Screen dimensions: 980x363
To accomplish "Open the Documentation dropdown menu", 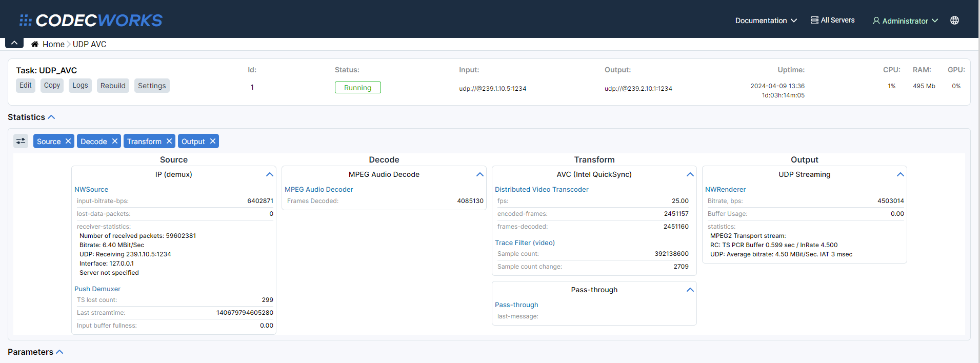I will 766,21.
